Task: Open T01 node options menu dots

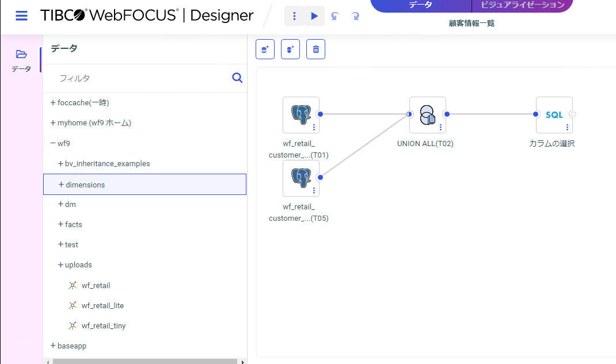Action: pos(314,127)
